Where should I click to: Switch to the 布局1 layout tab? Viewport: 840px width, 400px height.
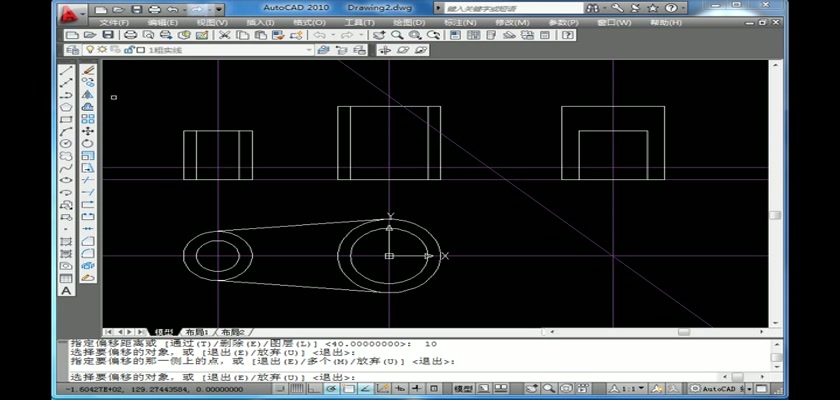(197, 331)
